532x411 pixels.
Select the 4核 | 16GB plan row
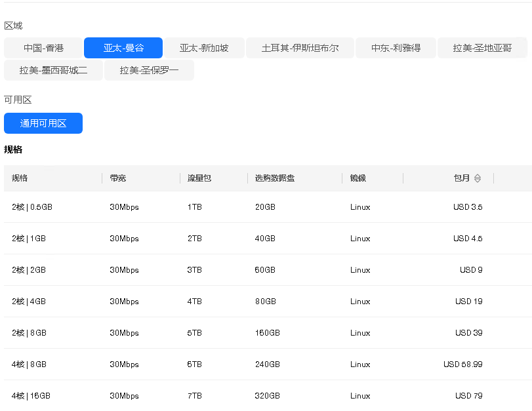tap(31, 396)
